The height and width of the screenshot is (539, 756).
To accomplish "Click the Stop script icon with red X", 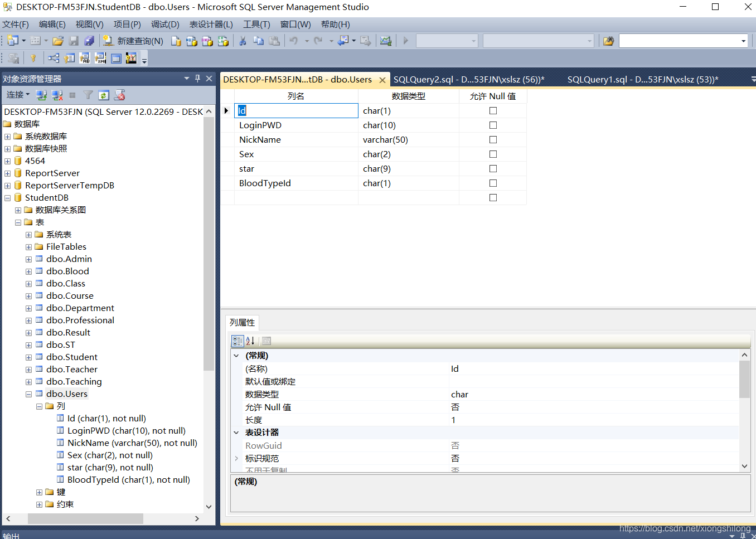I will click(x=119, y=95).
